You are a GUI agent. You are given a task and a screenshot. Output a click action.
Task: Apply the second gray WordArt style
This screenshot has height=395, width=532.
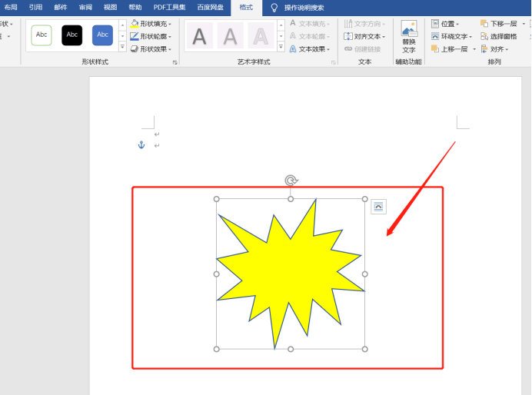230,36
